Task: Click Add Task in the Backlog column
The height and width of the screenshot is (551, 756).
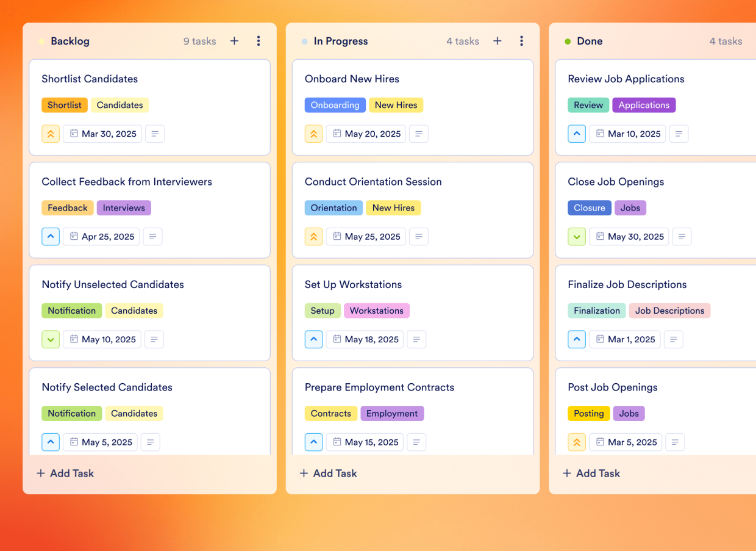Action: (65, 473)
